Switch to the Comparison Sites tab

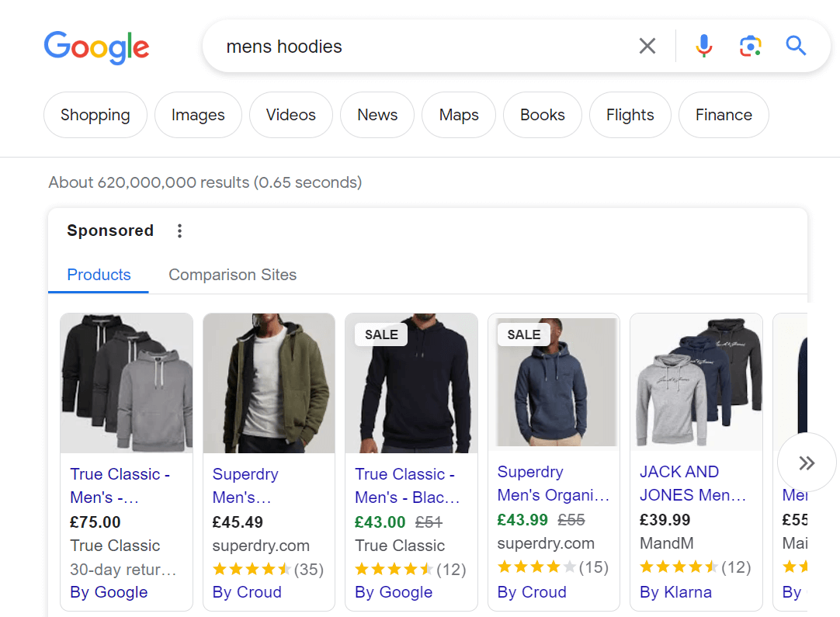232,275
